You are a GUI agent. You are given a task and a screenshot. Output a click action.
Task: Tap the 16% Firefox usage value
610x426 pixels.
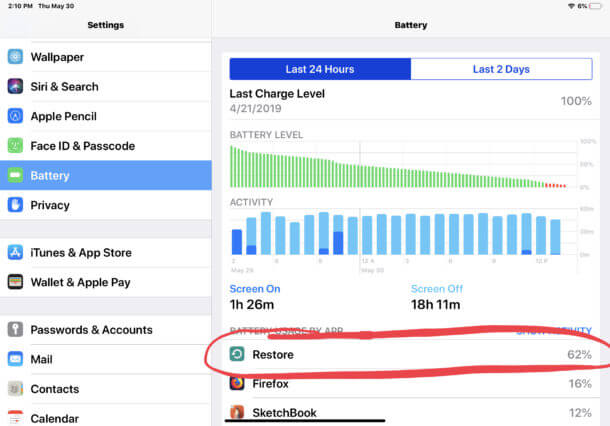(580, 384)
